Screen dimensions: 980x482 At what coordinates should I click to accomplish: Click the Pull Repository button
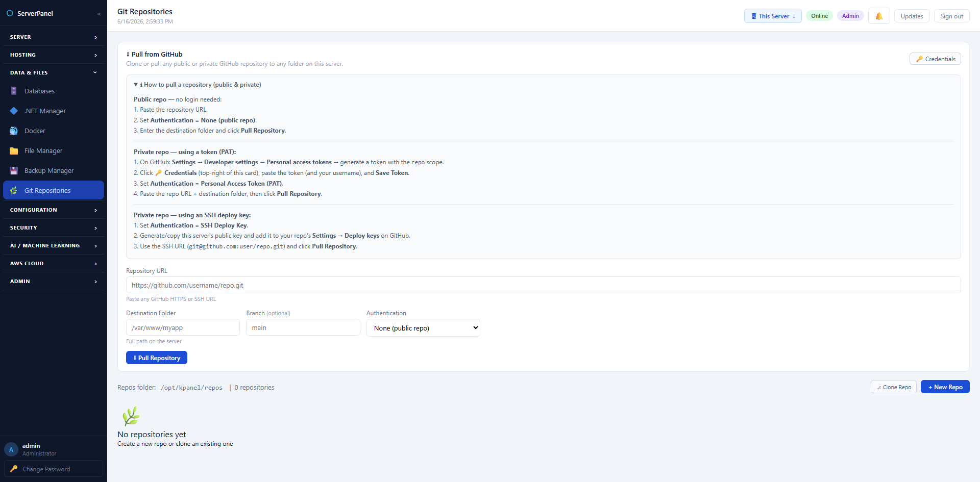click(x=157, y=358)
